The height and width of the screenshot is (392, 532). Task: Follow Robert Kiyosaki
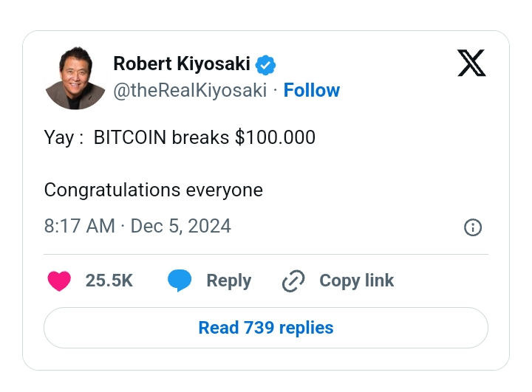point(312,91)
